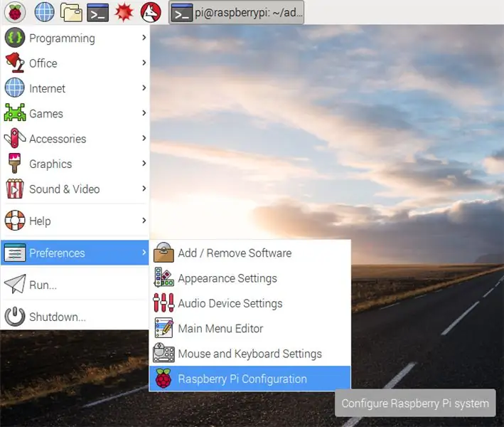Click the Preferences sliders panel icon
Viewport: 504px width, 427px height.
point(15,253)
